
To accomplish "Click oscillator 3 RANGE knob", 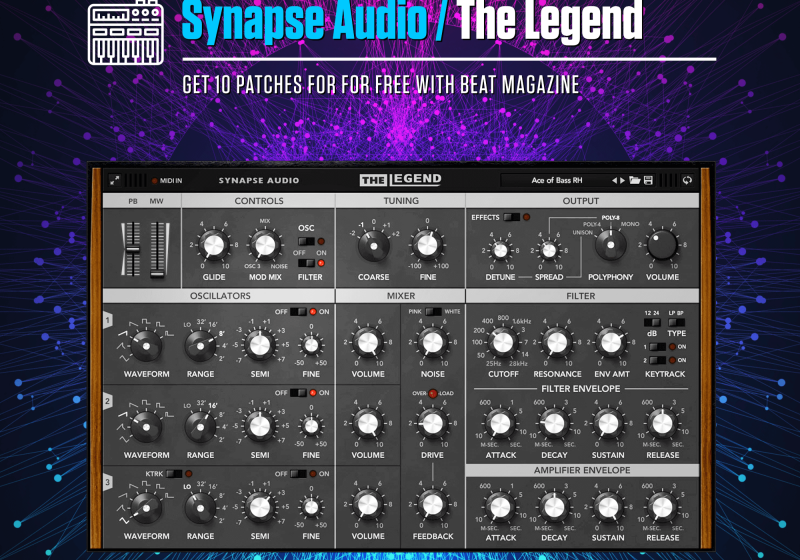I will click(201, 508).
